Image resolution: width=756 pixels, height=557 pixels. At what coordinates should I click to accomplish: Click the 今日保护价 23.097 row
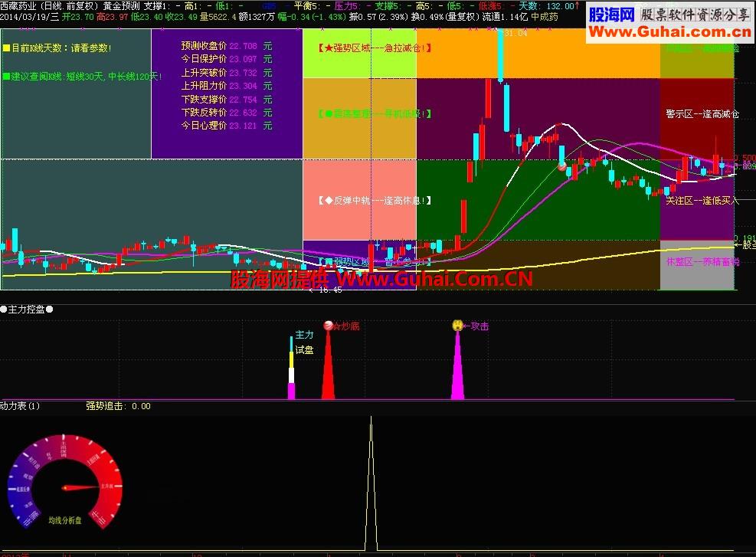pyautogui.click(x=227, y=59)
